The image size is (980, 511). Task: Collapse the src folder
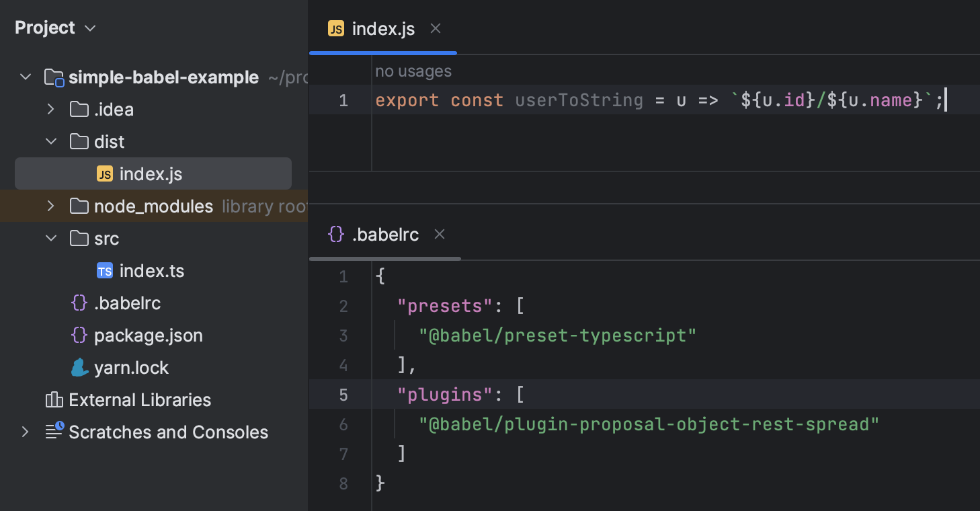(50, 238)
